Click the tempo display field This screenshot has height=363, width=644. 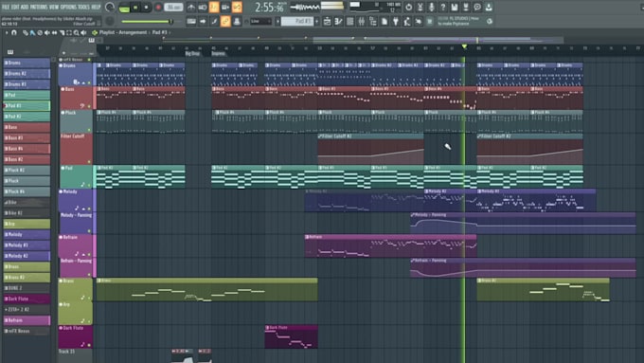173,8
